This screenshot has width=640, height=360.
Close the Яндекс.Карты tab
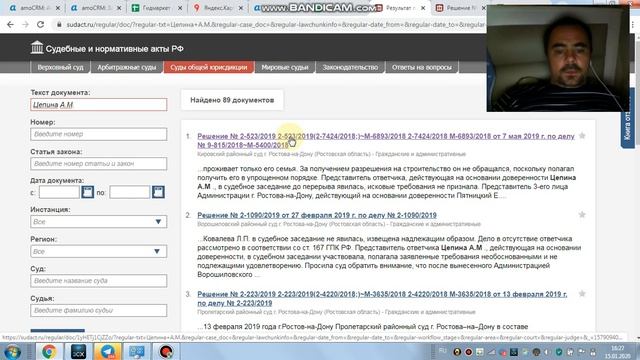tap(241, 8)
